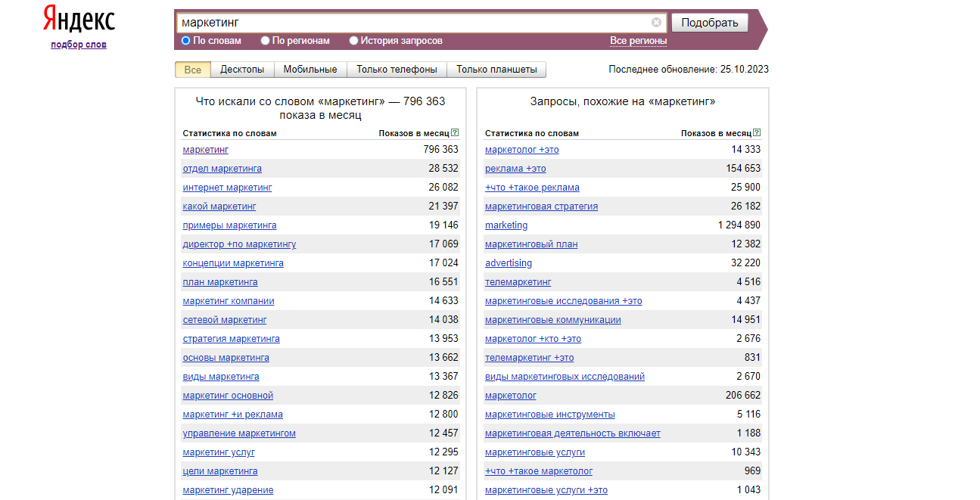Click help icon in right table header
Viewport: 980px width, 500px height.
tap(757, 132)
